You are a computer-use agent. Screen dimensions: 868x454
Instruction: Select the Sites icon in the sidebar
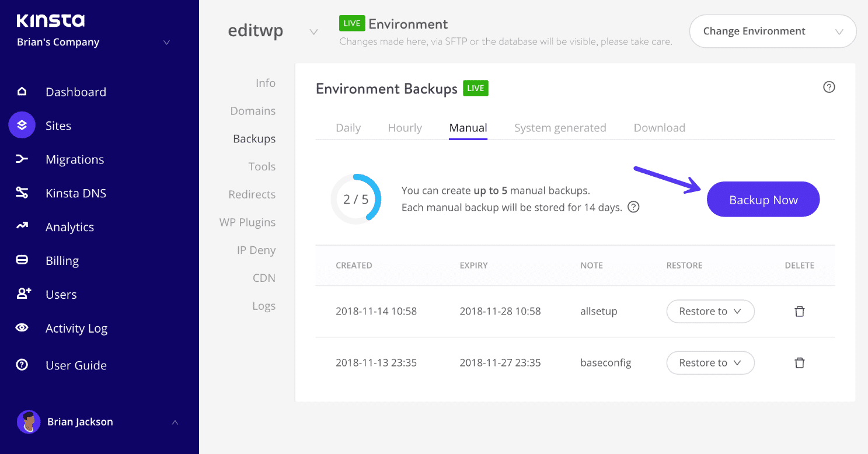coord(22,125)
